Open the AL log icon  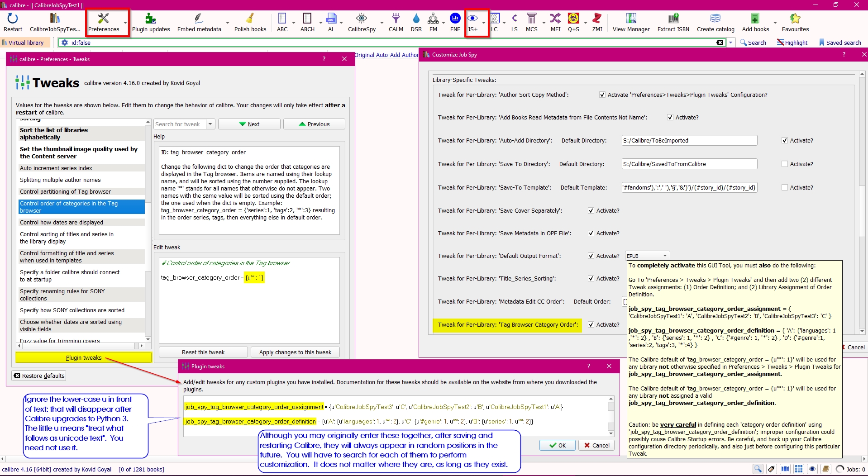point(331,23)
